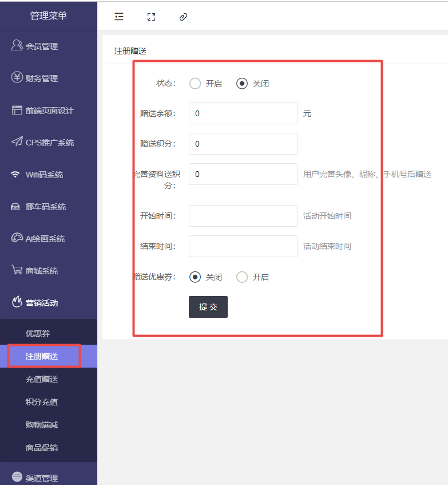Focus the 完善资料送积分 input field

243,174
